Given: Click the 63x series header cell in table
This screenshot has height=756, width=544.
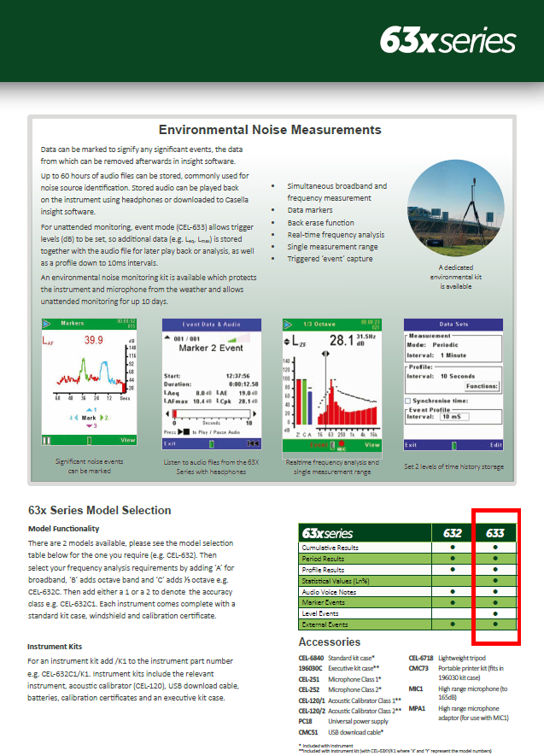Looking at the screenshot, I should (x=365, y=533).
